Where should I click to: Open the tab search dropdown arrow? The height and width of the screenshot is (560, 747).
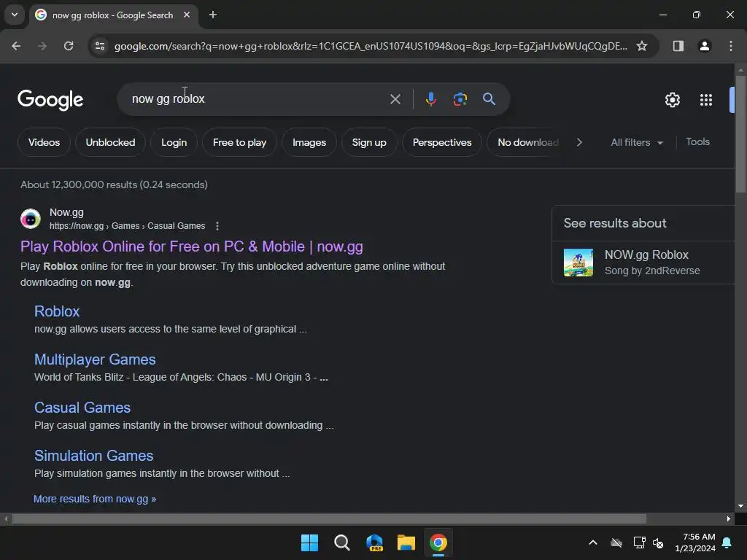[15, 15]
